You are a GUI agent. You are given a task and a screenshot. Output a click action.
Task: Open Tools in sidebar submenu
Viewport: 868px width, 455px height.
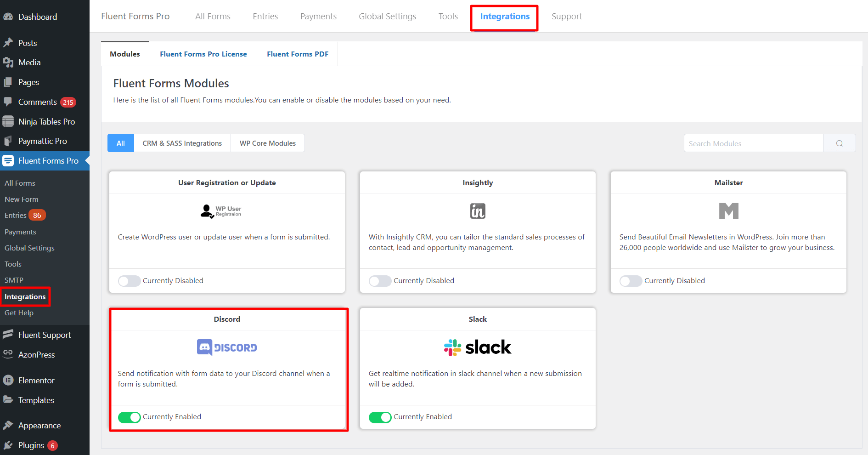click(x=13, y=264)
